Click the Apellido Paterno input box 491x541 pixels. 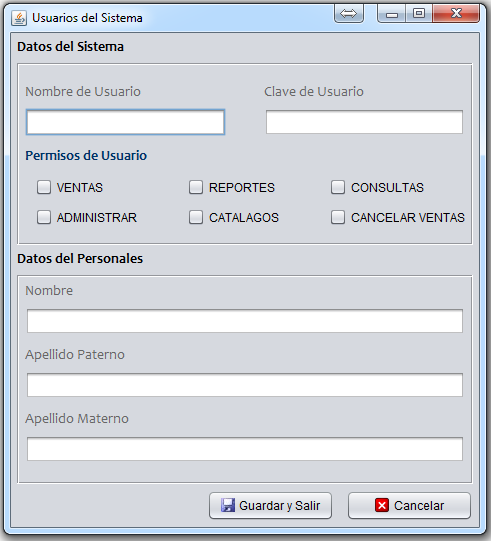[x=245, y=385]
